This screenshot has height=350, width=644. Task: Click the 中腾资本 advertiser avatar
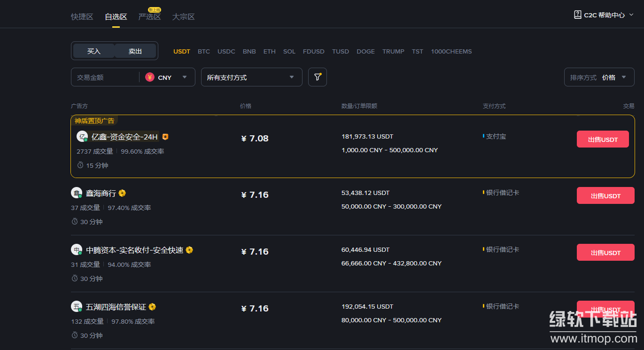tap(77, 250)
